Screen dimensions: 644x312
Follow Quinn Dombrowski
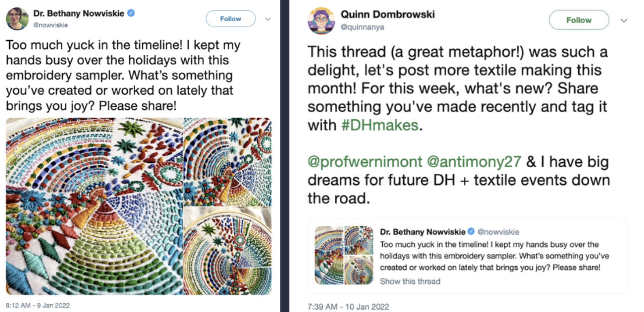[x=579, y=20]
